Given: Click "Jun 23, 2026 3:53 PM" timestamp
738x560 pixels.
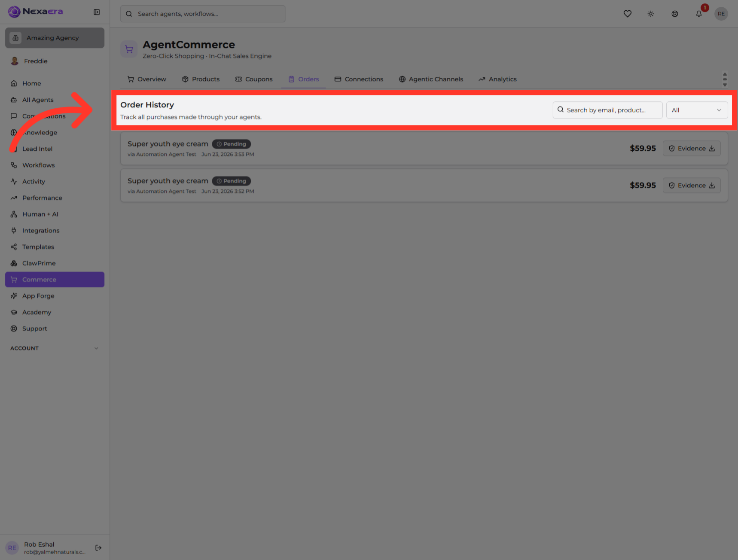Looking at the screenshot, I should (228, 154).
